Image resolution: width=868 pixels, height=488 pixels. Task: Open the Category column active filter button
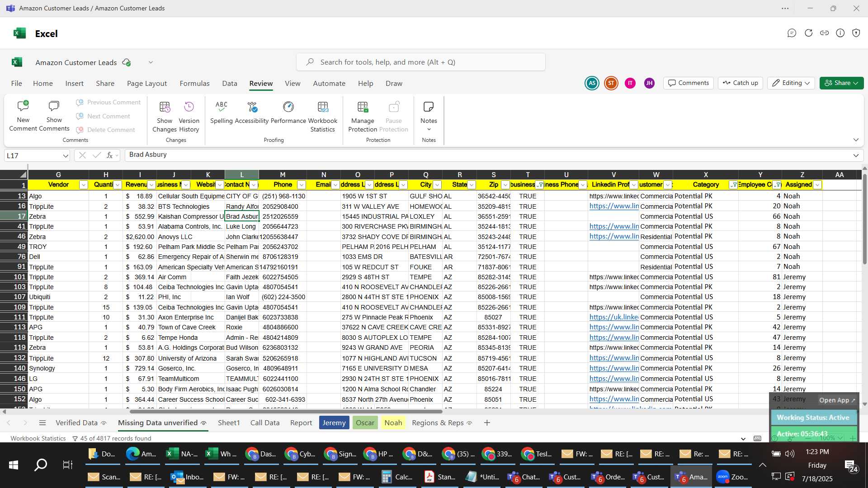733,185
